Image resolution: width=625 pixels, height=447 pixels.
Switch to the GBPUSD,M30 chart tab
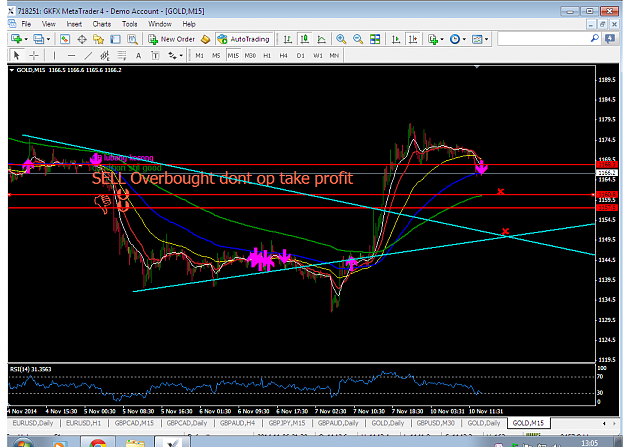pyautogui.click(x=435, y=423)
